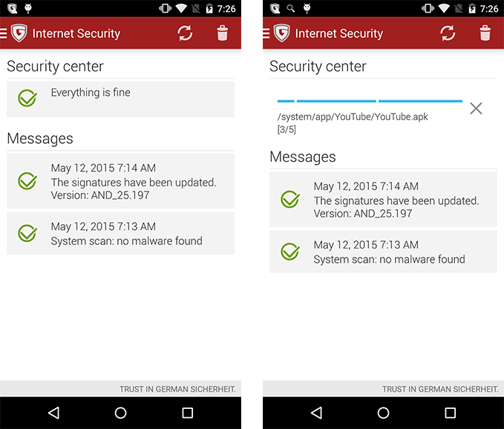Screen dimensions: 504x429
Task: Tap Android home button on right phone
Action: click(383, 413)
